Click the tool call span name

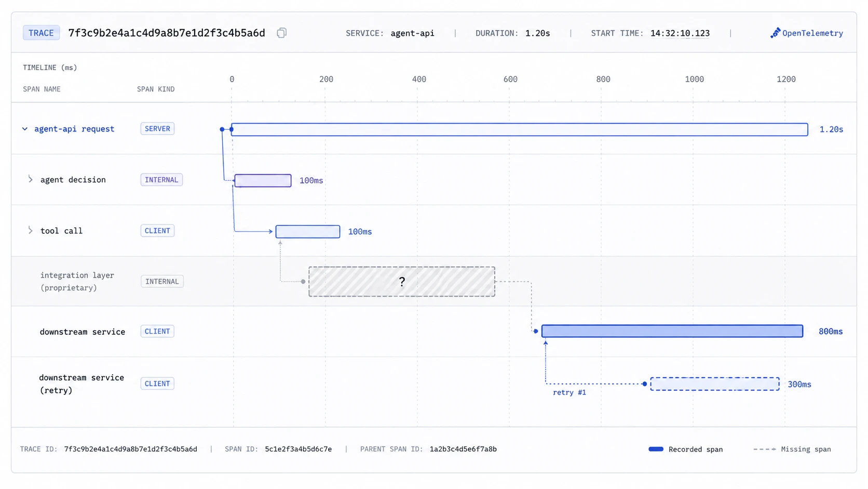coord(61,231)
